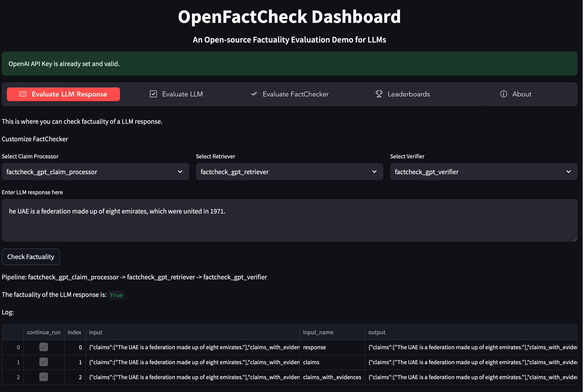
Task: Click the index column header
Action: (x=75, y=333)
